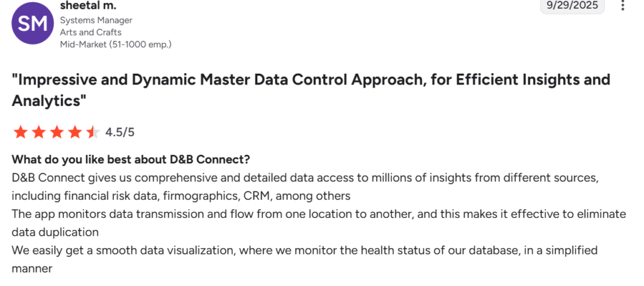The width and height of the screenshot is (644, 286).
Task: Click line starting "We easily get a smooth"
Action: 304,250
